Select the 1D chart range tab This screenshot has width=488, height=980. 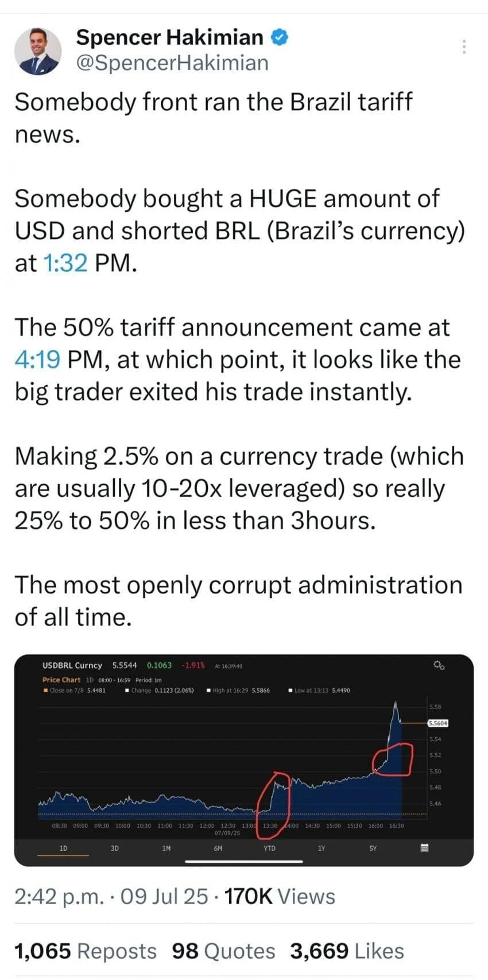coord(63,848)
